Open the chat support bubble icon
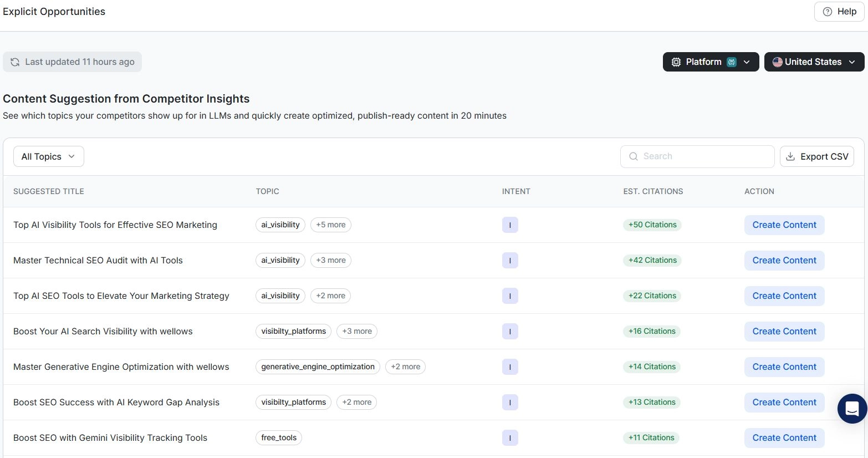Image resolution: width=868 pixels, height=458 pixels. click(852, 409)
